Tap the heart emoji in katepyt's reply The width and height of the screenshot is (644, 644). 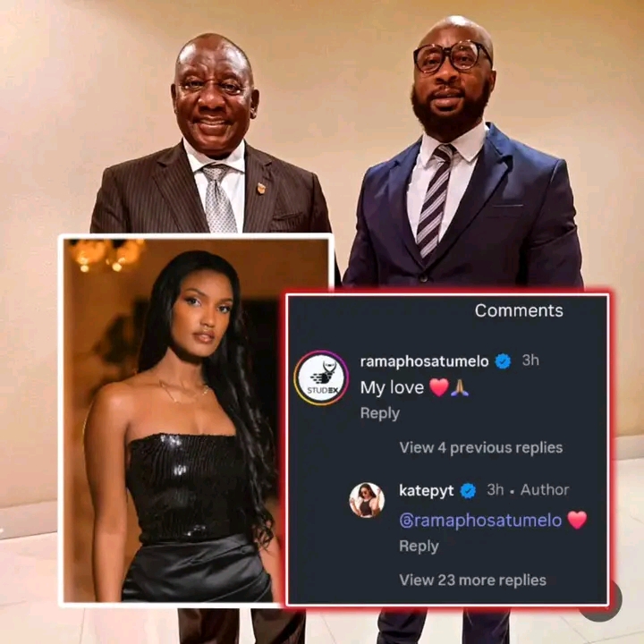[x=577, y=520]
